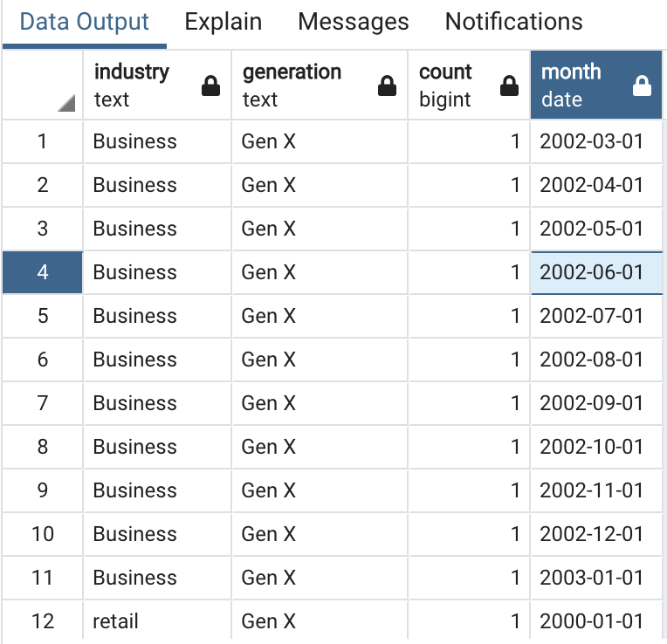Click the 2002-05-01 month cell

(x=596, y=229)
